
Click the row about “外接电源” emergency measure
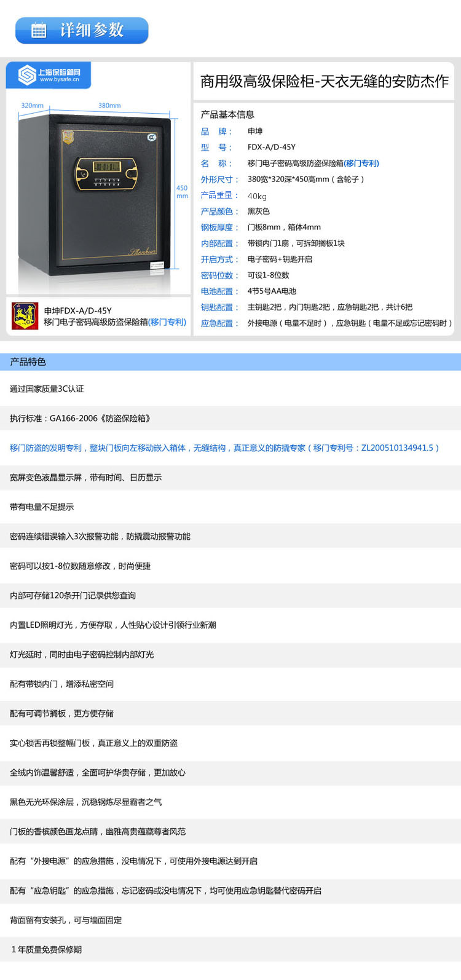click(x=230, y=861)
